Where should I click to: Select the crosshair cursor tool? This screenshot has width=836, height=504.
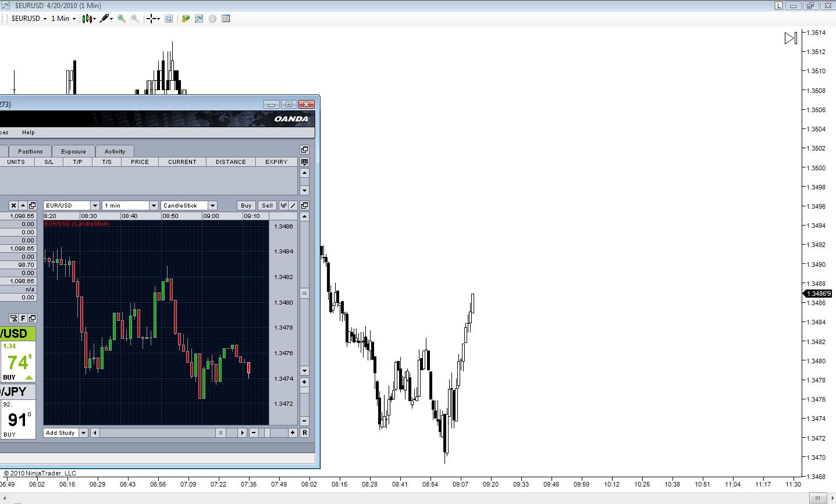[153, 19]
